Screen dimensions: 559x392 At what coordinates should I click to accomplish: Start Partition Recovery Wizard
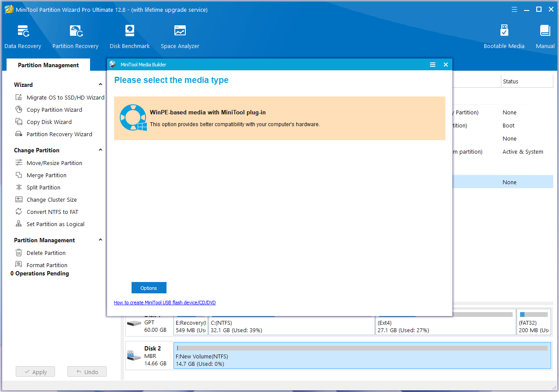[54, 134]
